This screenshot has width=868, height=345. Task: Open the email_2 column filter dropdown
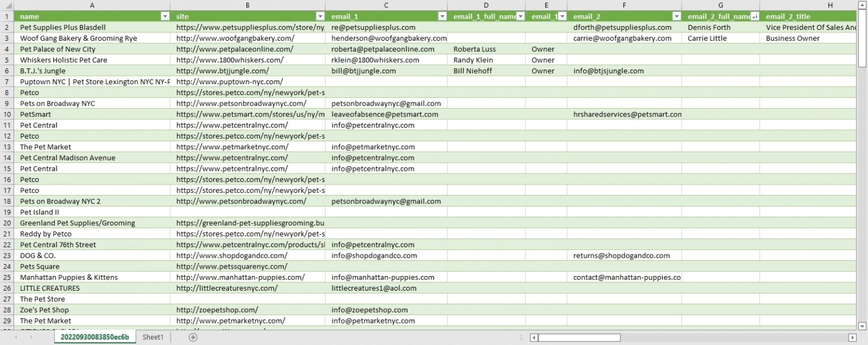pos(676,16)
